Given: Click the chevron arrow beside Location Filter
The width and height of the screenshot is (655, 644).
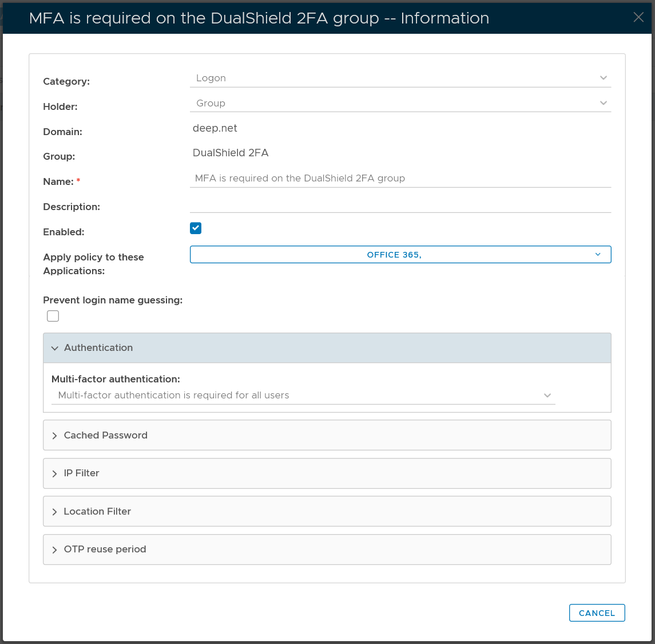Looking at the screenshot, I should point(55,512).
